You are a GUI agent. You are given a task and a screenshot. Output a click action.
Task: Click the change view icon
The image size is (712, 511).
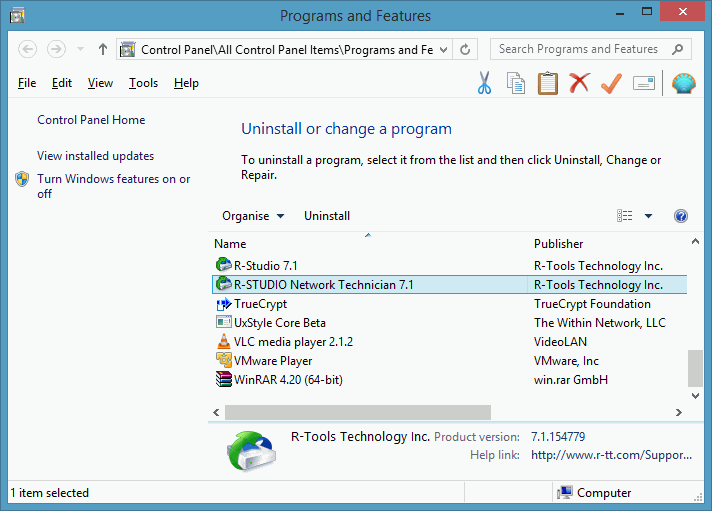624,216
